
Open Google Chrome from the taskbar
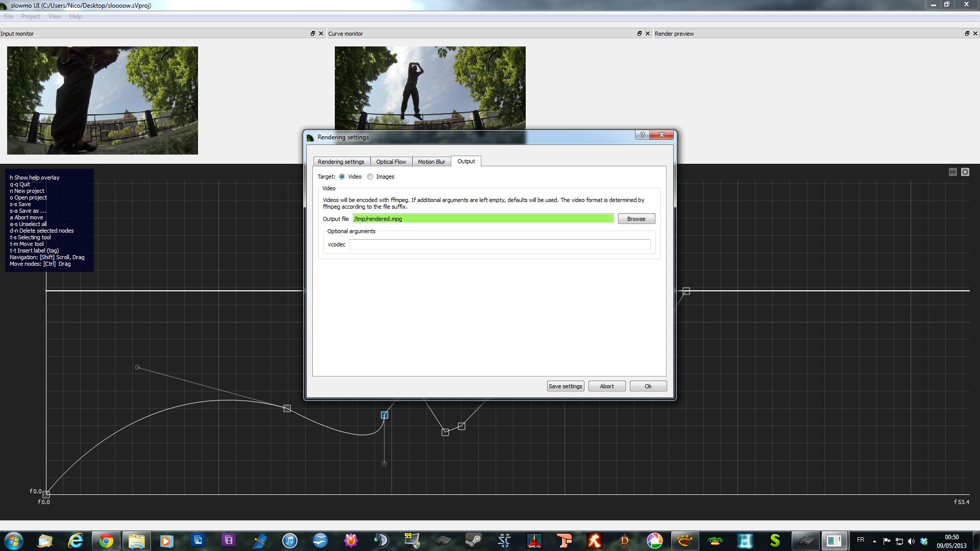[106, 541]
